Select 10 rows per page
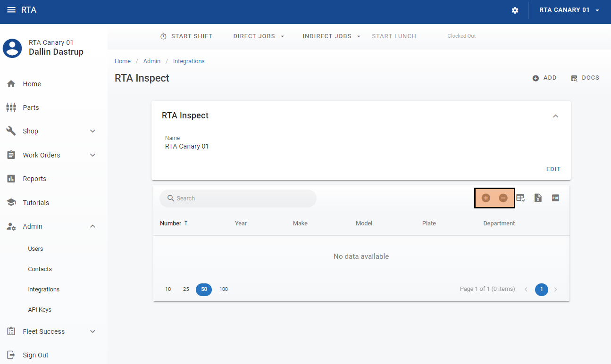Image resolution: width=611 pixels, height=364 pixels. 168,290
